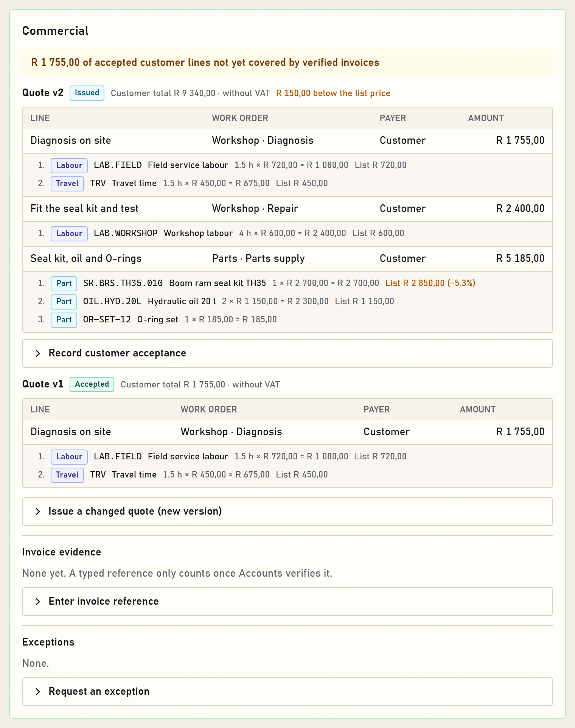
Task: Click the Part badge for Hydraulic oil
Action: coord(64,302)
